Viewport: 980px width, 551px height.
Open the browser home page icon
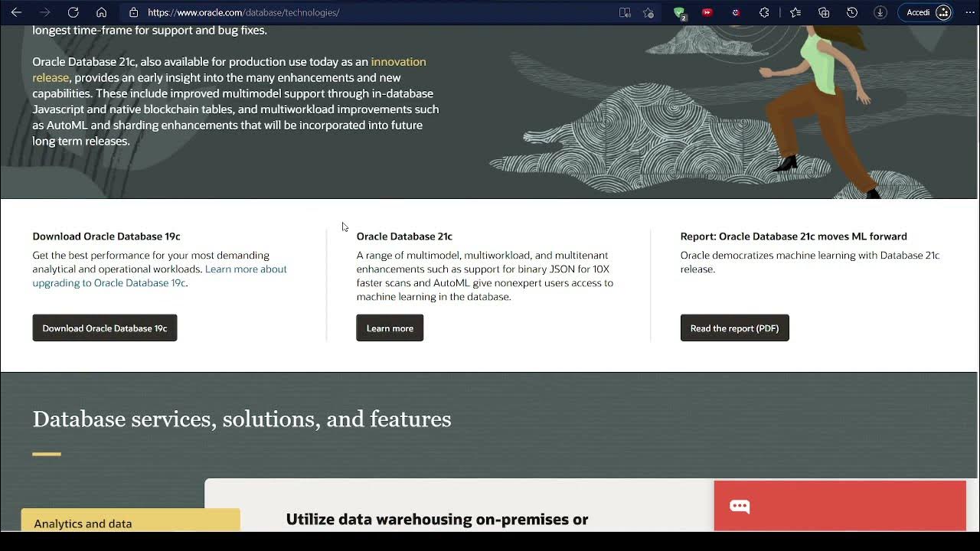pyautogui.click(x=101, y=12)
